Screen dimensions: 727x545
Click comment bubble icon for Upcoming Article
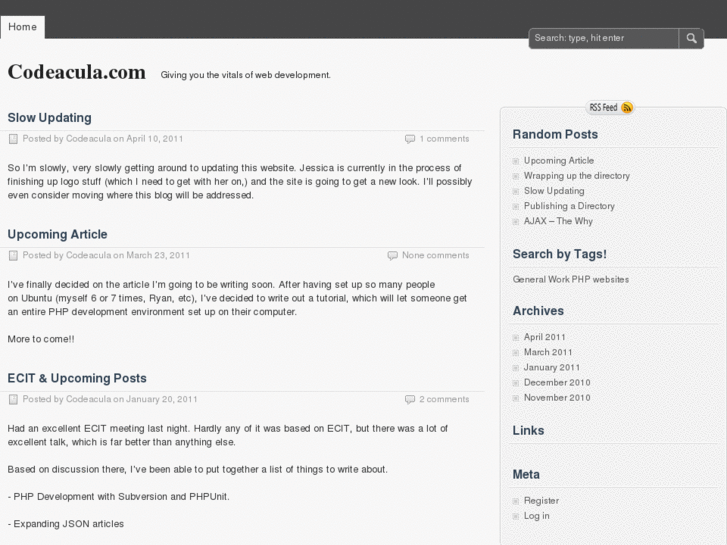393,255
